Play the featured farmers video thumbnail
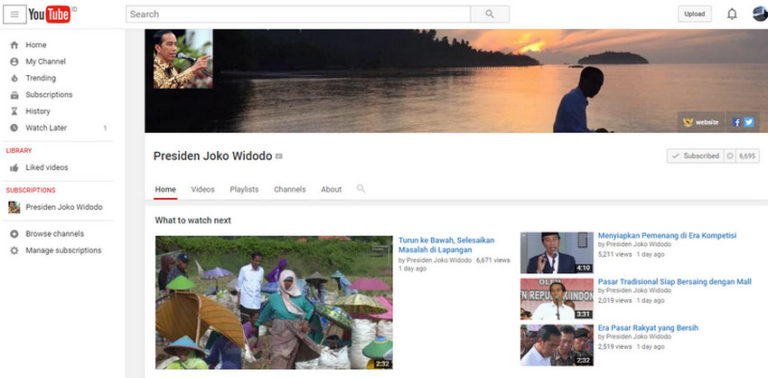Image resolution: width=768 pixels, height=378 pixels. [274, 303]
